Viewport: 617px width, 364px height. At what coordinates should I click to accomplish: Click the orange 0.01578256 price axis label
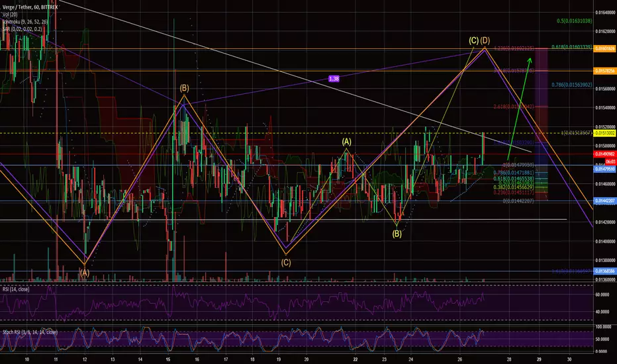[604, 71]
